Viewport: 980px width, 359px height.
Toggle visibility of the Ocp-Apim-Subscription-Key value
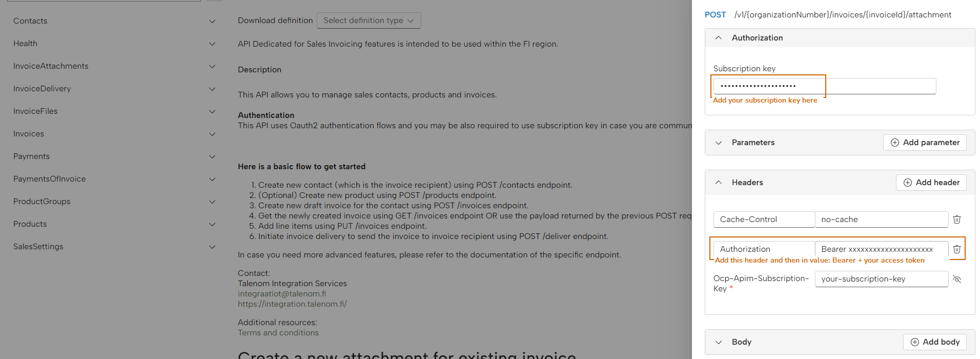tap(956, 279)
